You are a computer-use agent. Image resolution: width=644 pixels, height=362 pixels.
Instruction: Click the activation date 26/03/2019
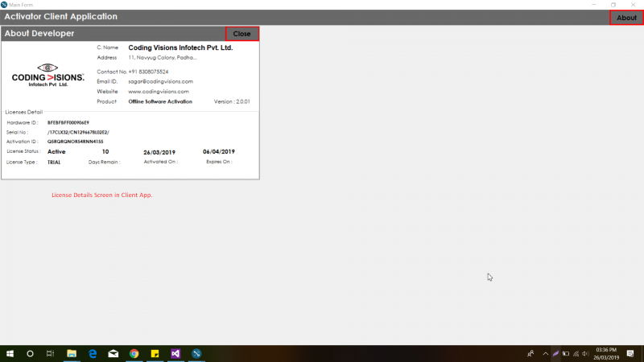coord(159,152)
